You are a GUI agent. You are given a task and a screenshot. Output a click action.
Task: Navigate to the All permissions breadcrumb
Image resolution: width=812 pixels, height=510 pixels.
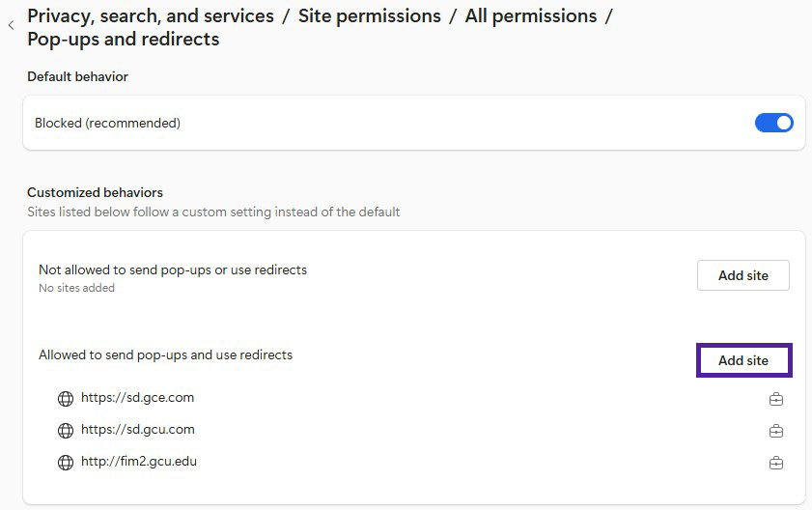pyautogui.click(x=530, y=15)
